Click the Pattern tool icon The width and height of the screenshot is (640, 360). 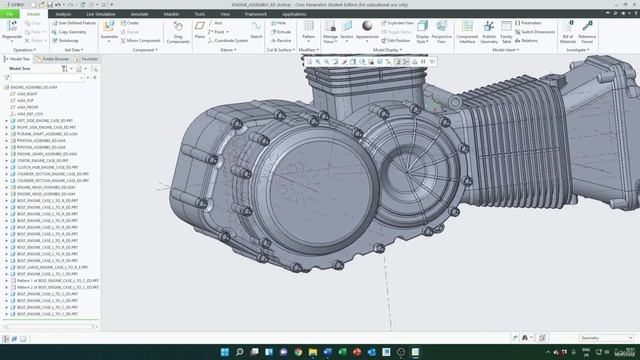(309, 27)
